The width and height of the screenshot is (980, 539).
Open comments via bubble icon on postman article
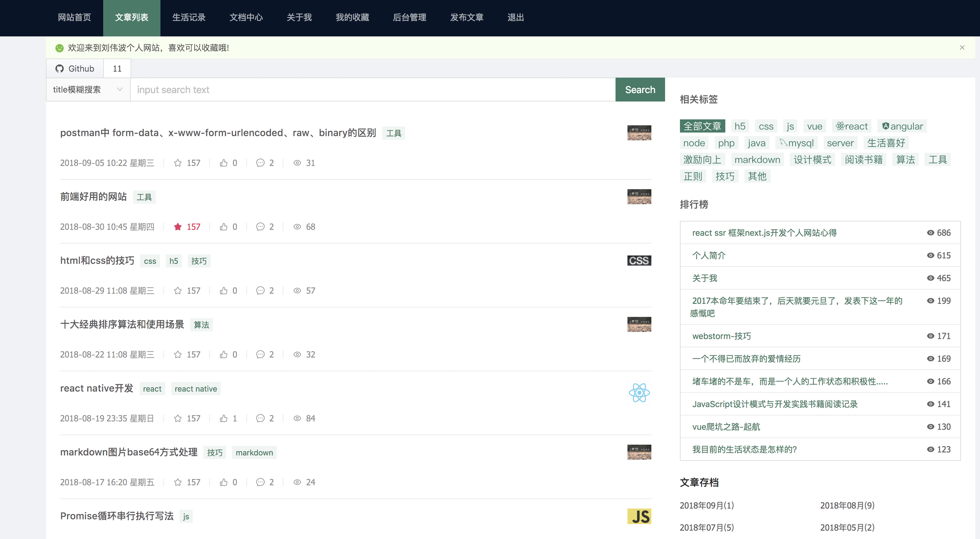(x=260, y=162)
